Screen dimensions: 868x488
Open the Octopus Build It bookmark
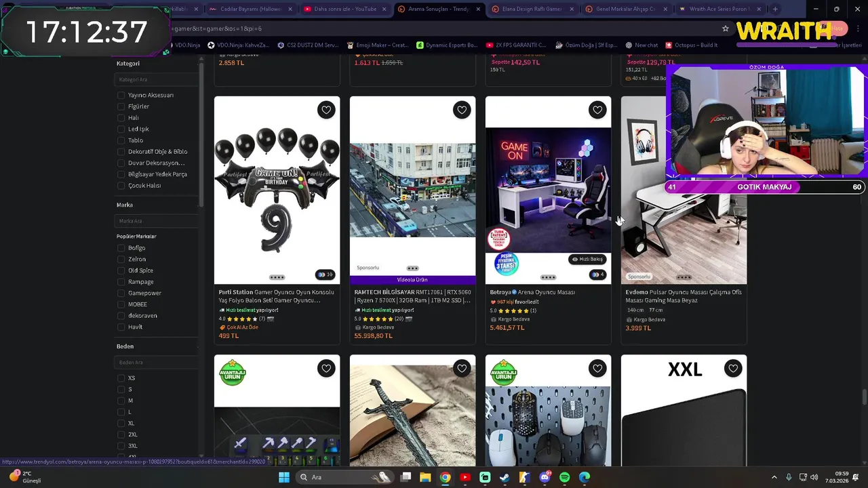tap(692, 45)
